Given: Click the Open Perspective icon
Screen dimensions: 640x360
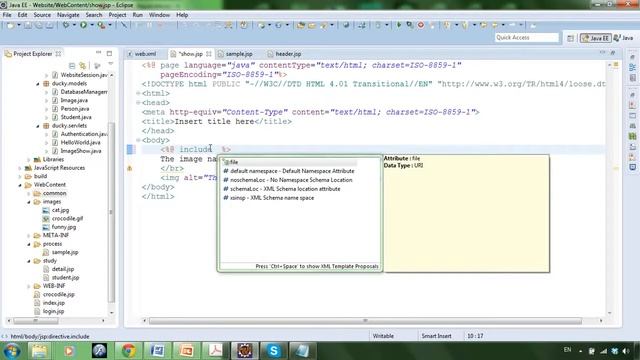Looking at the screenshot, I should tap(570, 38).
